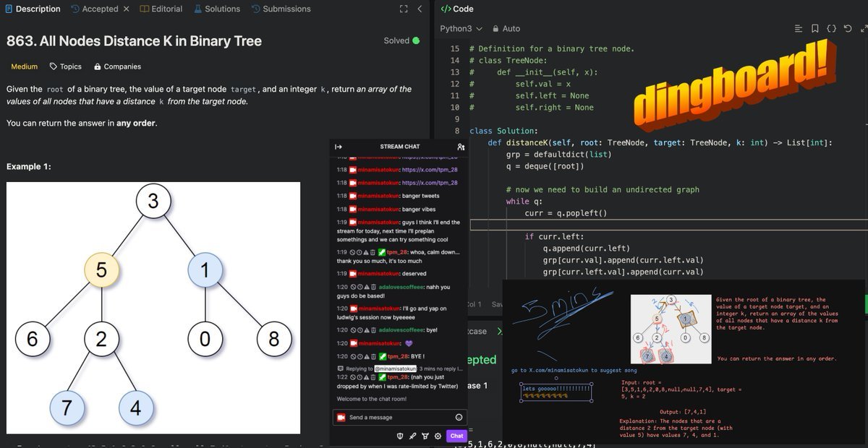
Task: Open chat settings gear icon
Action: [x=438, y=436]
